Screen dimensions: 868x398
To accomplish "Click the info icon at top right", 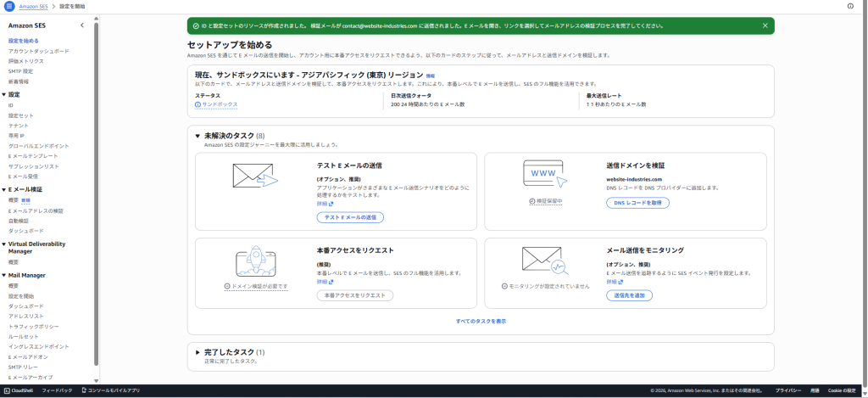I will [x=850, y=6].
